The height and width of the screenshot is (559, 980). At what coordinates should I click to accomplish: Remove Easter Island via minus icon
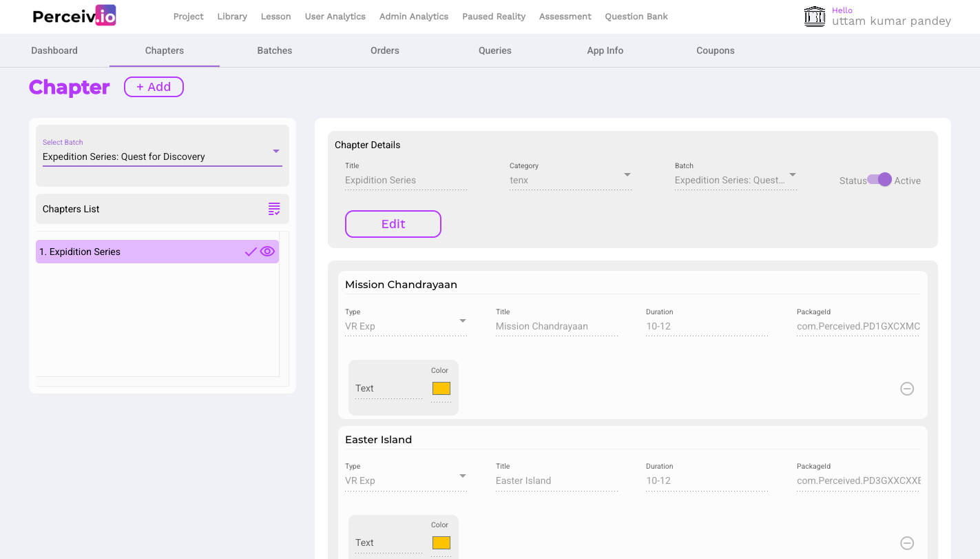907,543
